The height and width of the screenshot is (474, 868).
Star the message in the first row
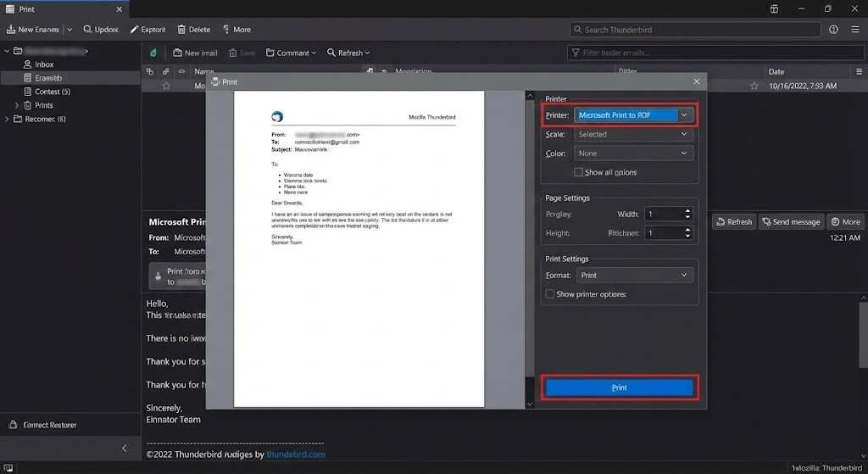pos(166,86)
